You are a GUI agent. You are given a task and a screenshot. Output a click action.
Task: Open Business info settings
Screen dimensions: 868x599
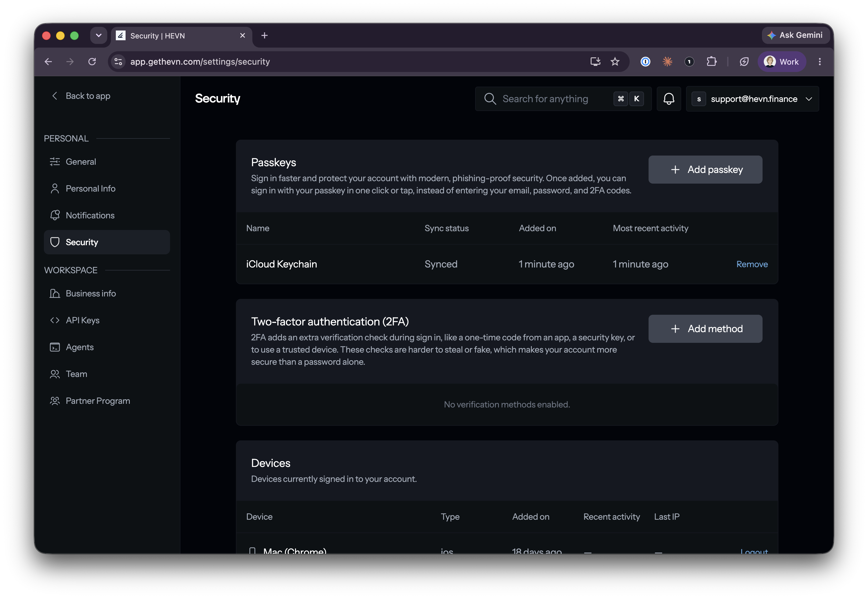tap(107, 293)
